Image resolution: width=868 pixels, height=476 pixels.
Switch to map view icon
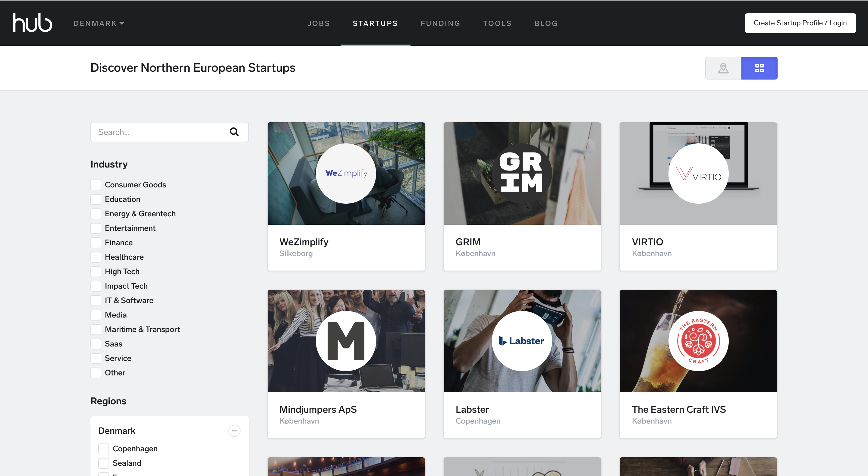pyautogui.click(x=723, y=68)
